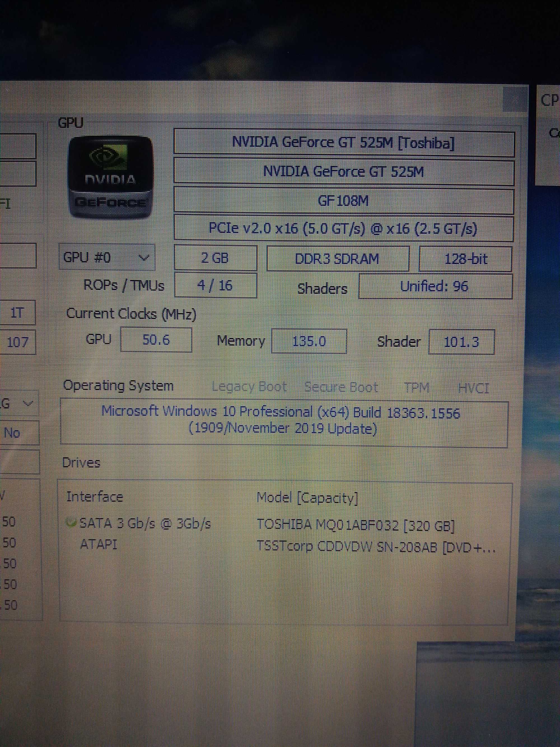
Task: Close the system summary window
Action: [515, 99]
